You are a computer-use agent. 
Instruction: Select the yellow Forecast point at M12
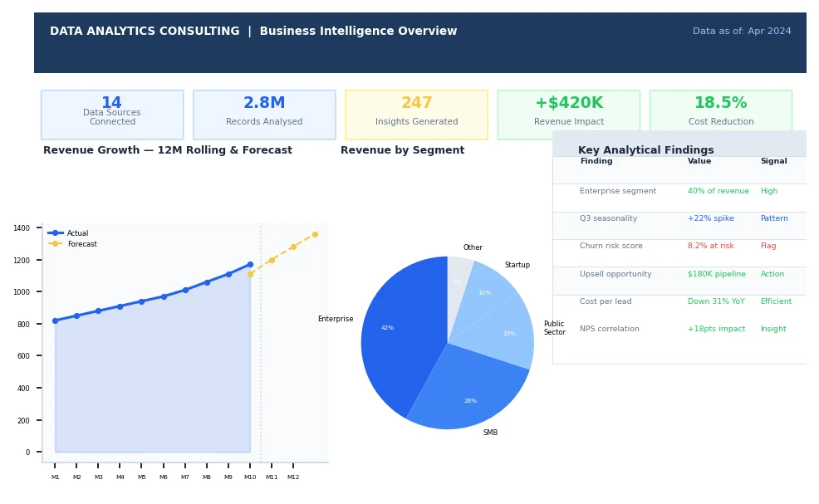[x=293, y=247]
